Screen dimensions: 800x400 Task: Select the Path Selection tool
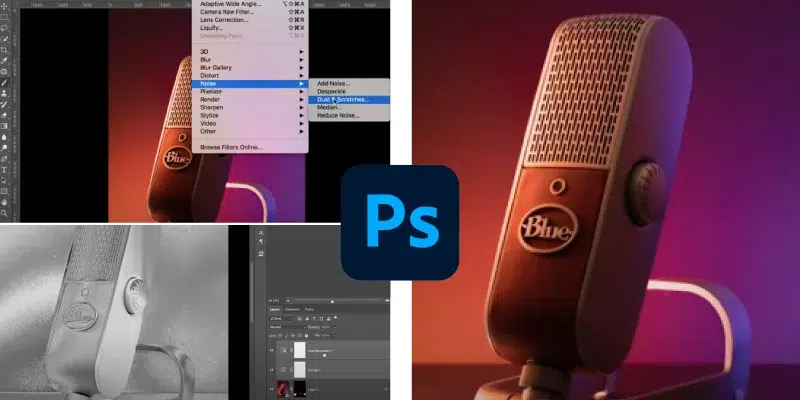(x=5, y=180)
